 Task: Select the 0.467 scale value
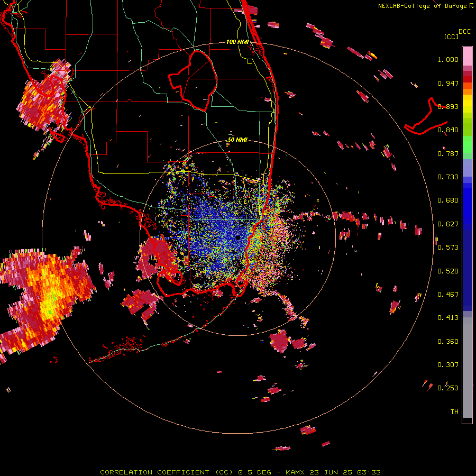448,295
